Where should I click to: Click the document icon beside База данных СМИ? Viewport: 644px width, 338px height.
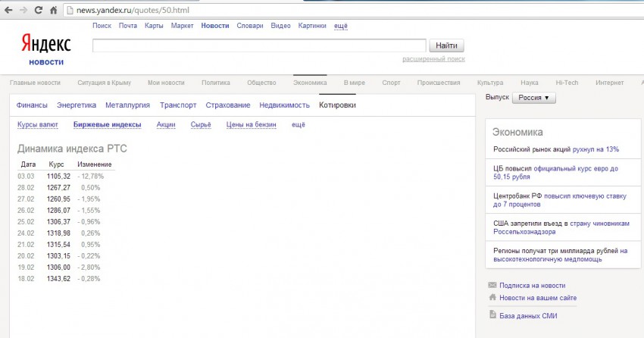click(x=492, y=315)
